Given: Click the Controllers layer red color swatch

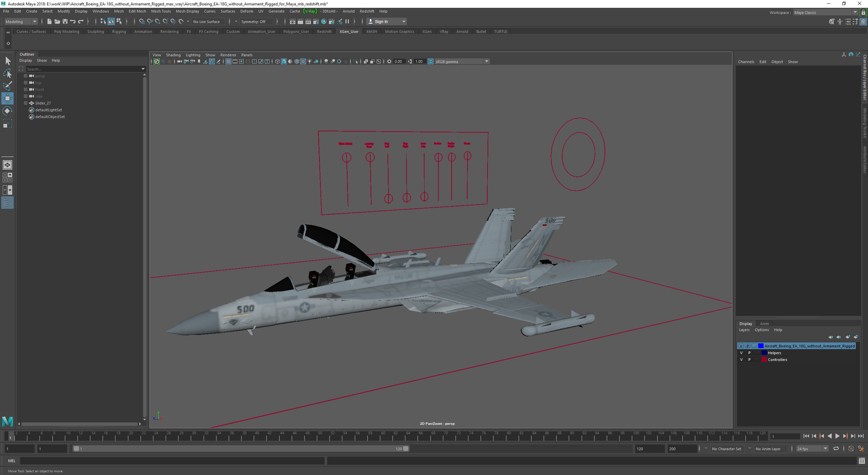Looking at the screenshot, I should [764, 360].
